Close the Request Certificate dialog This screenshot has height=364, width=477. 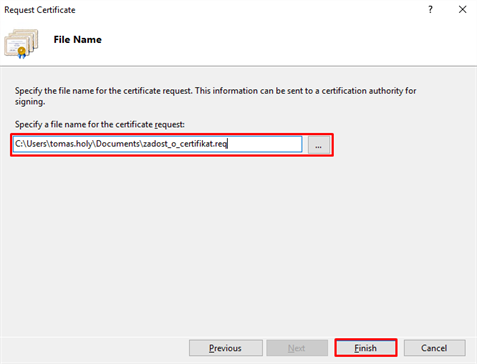(x=462, y=10)
